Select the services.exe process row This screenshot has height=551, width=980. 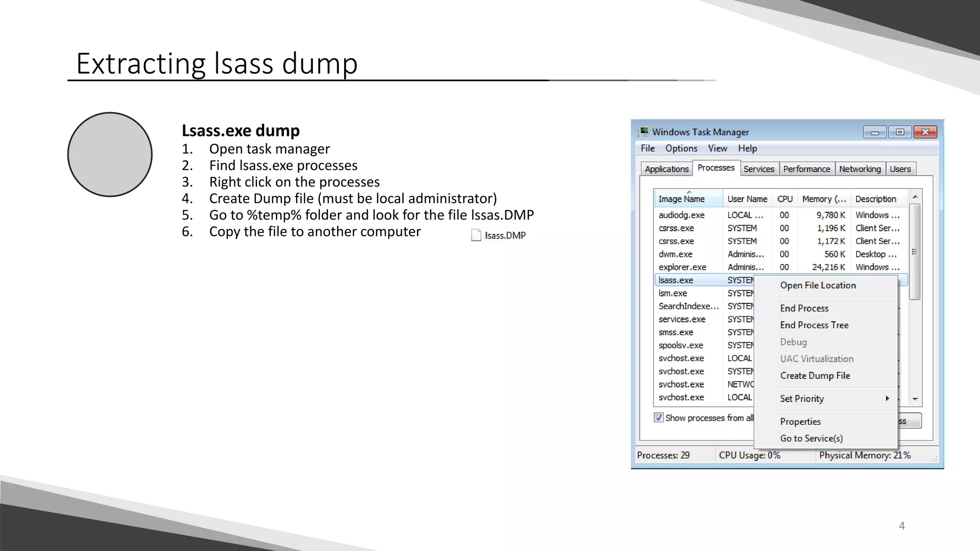pyautogui.click(x=704, y=319)
